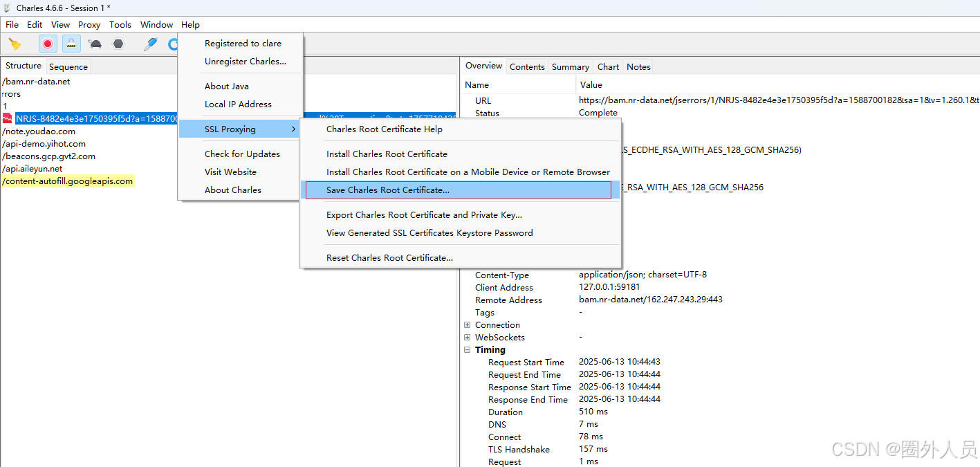Select beacons.gcp.gvt2.com host

click(x=48, y=156)
